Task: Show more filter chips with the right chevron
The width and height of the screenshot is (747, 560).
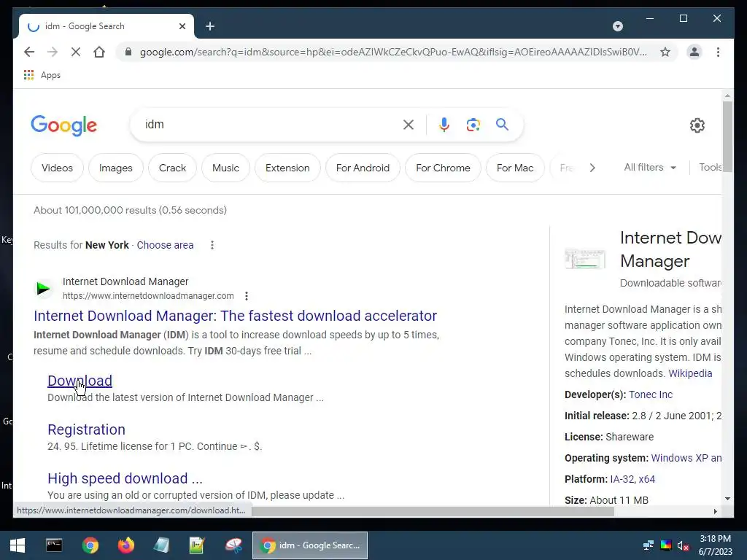Action: coord(592,168)
